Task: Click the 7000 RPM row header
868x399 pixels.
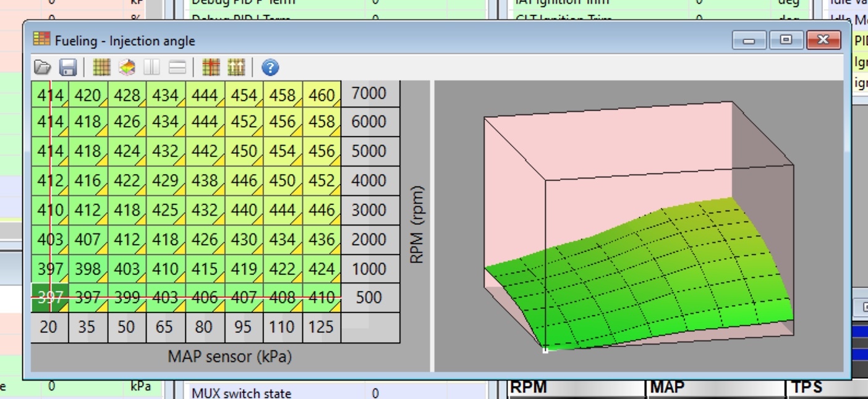Action: [369, 94]
